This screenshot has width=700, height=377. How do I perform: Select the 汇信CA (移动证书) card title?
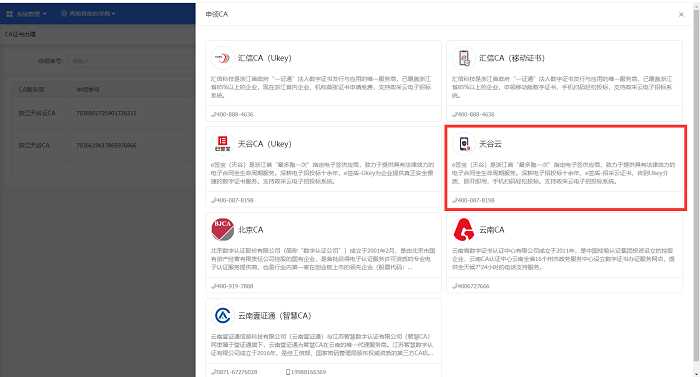[x=512, y=58]
